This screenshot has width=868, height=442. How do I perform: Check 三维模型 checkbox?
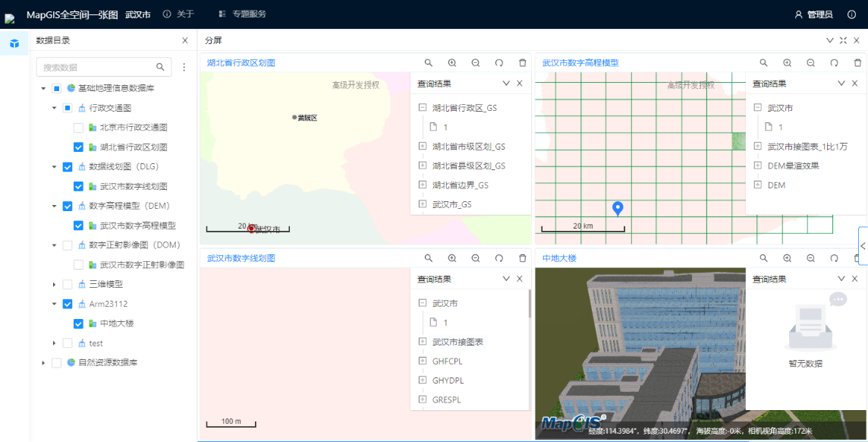pyautogui.click(x=68, y=284)
